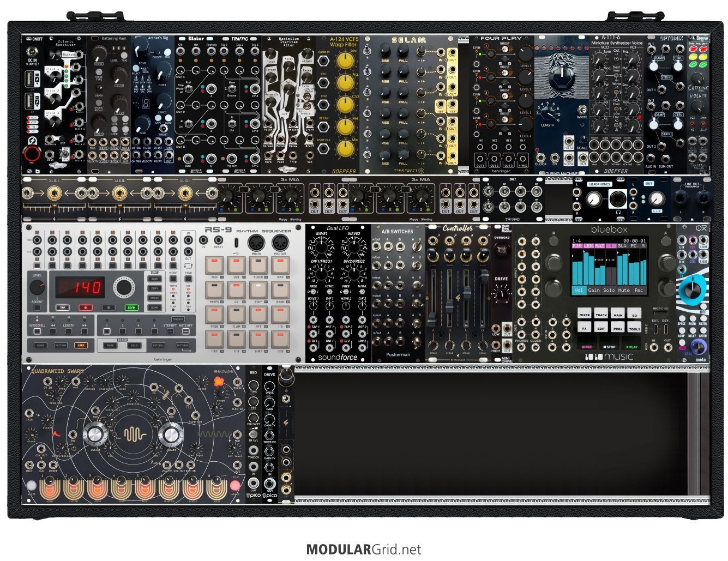Click the RS-9 pad labeled MIDI

[214, 266]
